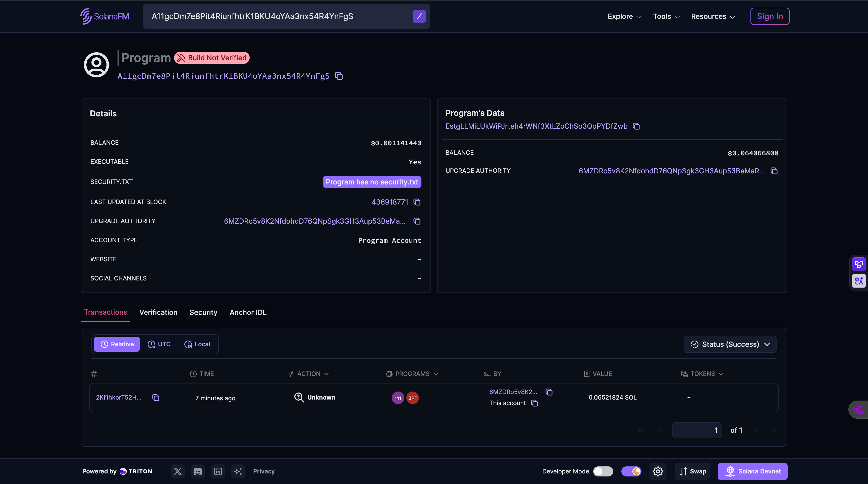Copy transaction signature 2Kf1hkprT52H...
Viewport: 868px width, 484px height.
coord(155,398)
